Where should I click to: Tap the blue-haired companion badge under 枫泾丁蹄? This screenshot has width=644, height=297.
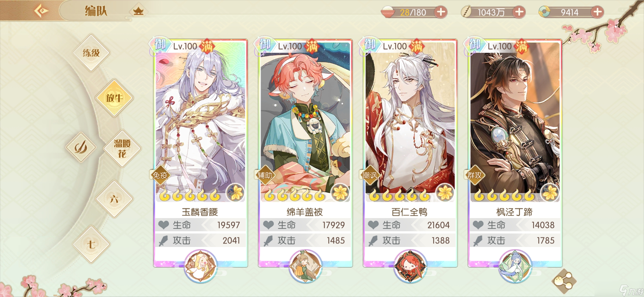[x=515, y=266]
